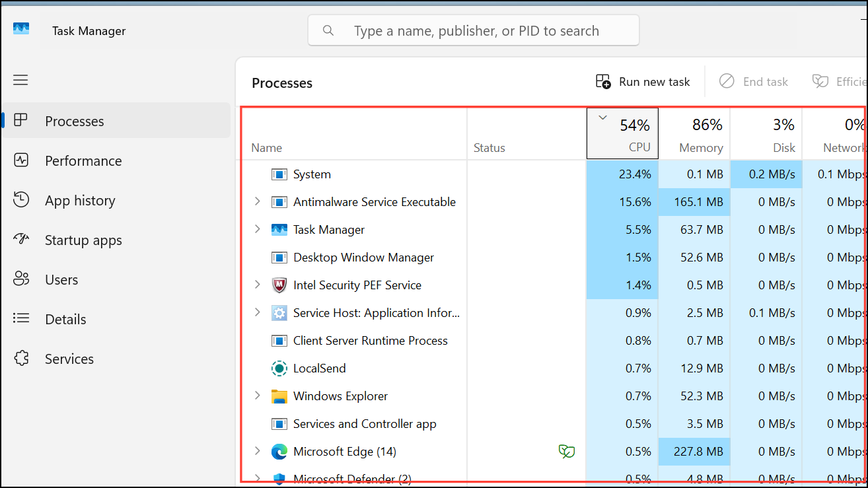Screen dimensions: 868x488
Task: Click the 63.7 MB memory cell of Task Manager
Action: click(x=694, y=230)
